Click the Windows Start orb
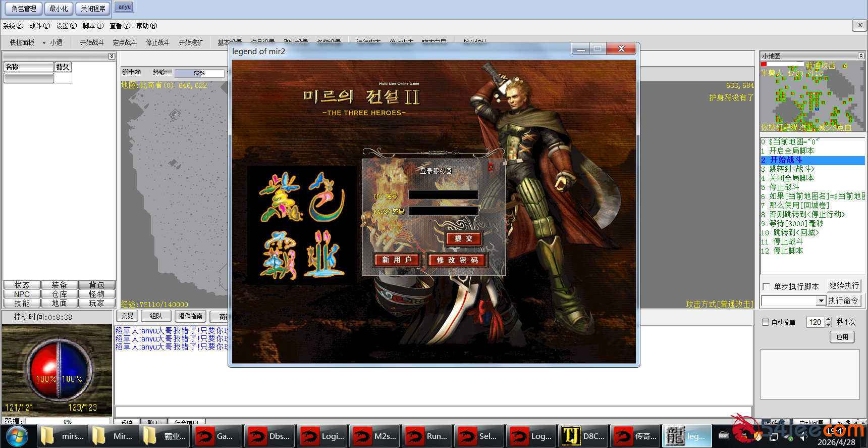 17,436
